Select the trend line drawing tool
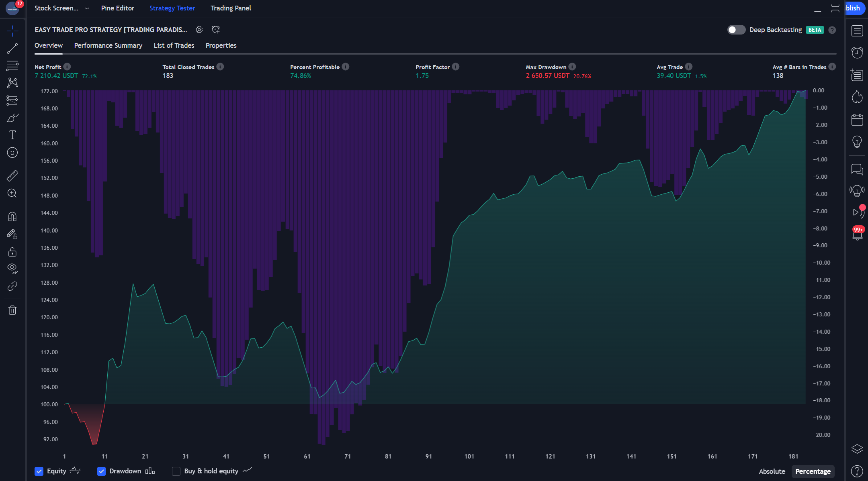The image size is (868, 481). [12, 49]
